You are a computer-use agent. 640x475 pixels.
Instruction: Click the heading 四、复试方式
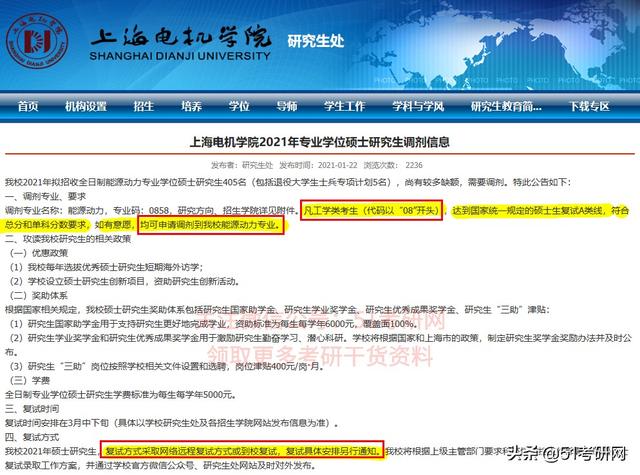pyautogui.click(x=32, y=437)
